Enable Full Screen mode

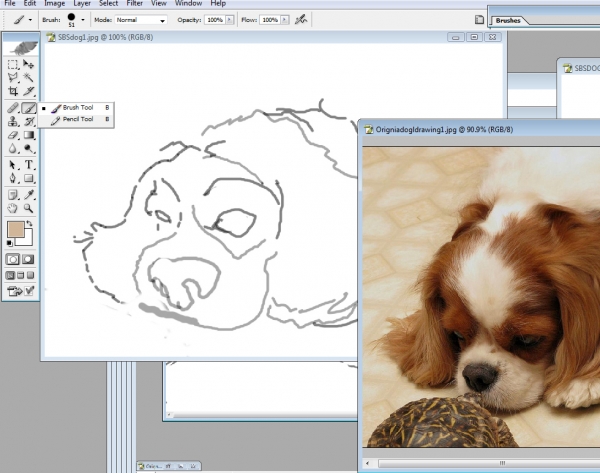31,276
